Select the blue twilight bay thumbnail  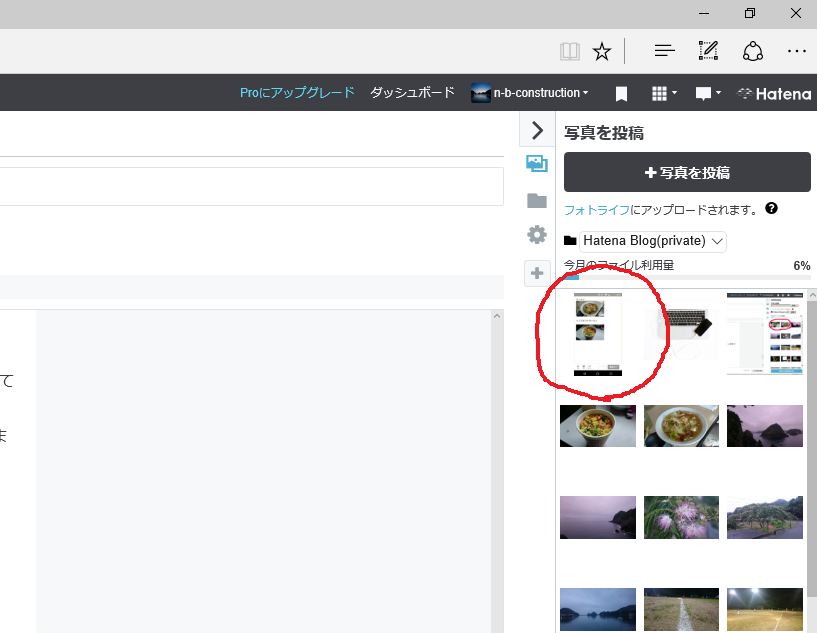point(598,609)
